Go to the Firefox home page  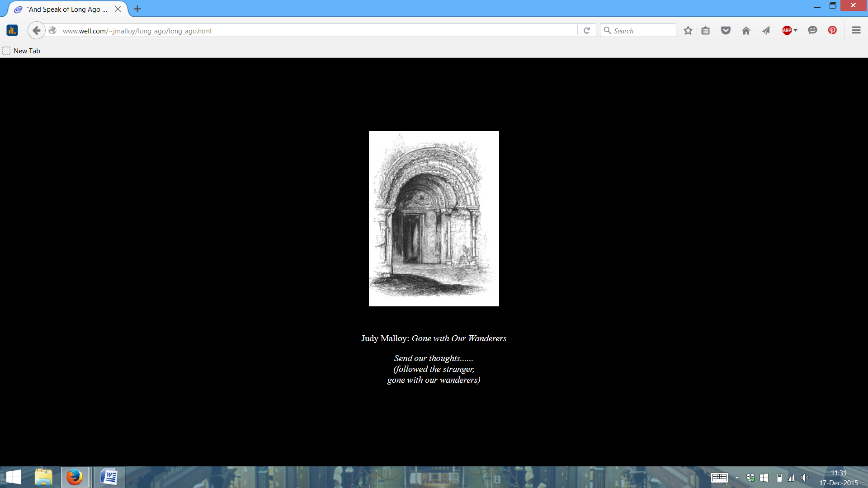point(746,31)
